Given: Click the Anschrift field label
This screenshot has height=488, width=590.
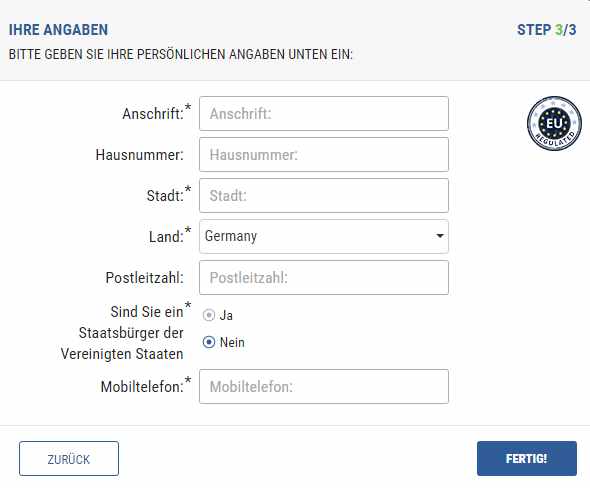Looking at the screenshot, I should [153, 113].
